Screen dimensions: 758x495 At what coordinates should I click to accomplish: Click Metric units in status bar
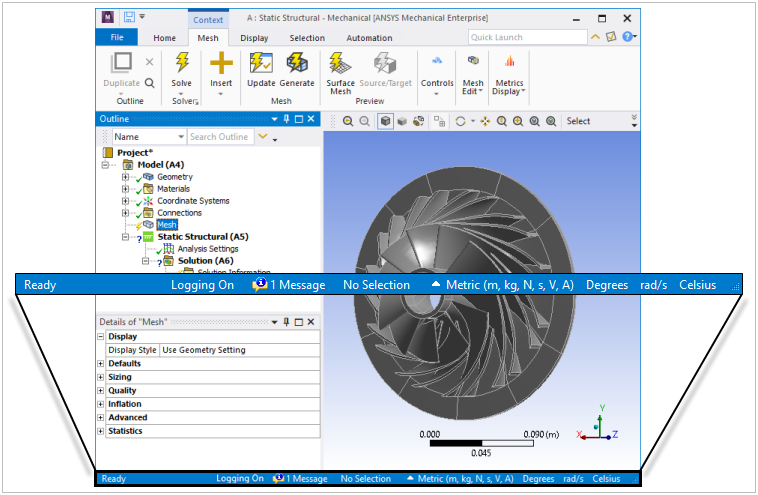[x=501, y=285]
